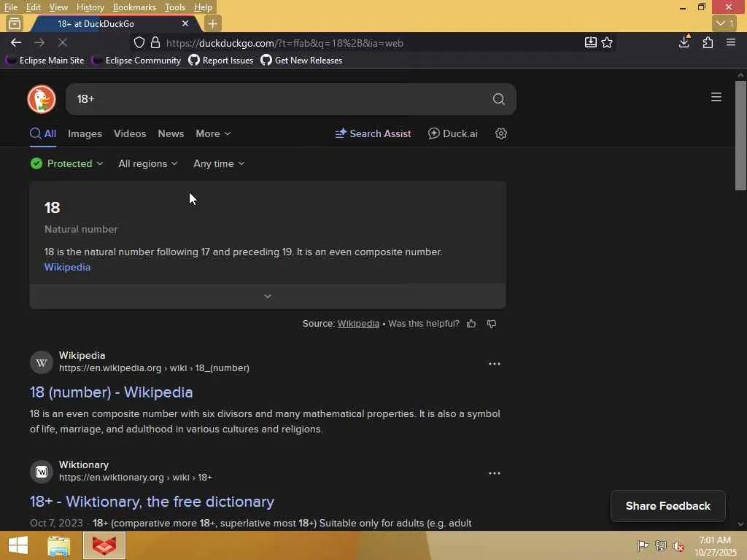Image resolution: width=747 pixels, height=560 pixels.
Task: Stop page loading with X button
Action: pyautogui.click(x=63, y=43)
